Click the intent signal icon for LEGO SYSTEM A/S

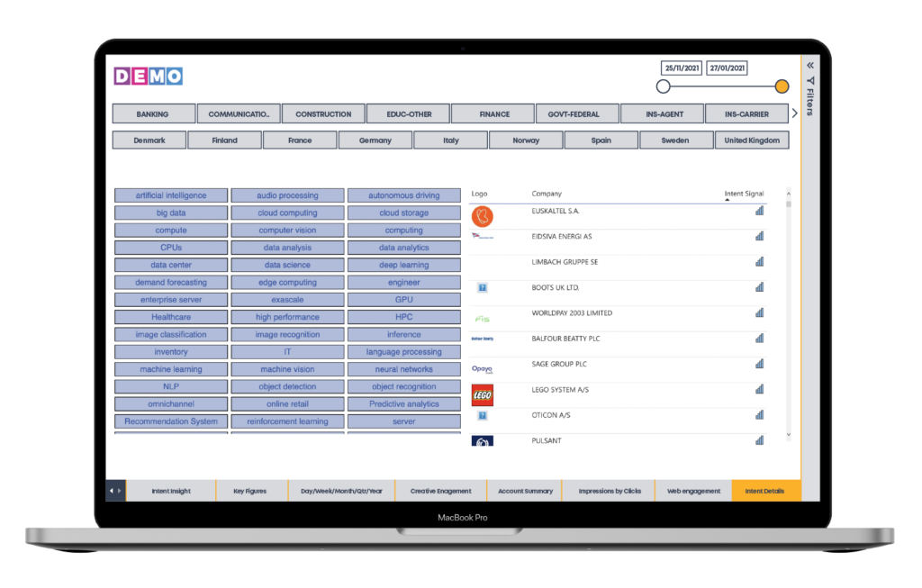759,389
